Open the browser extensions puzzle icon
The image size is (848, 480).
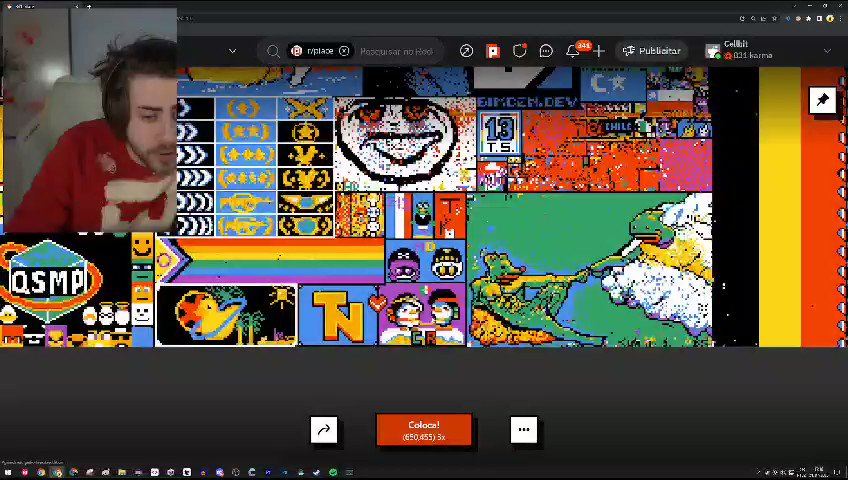point(809,18)
